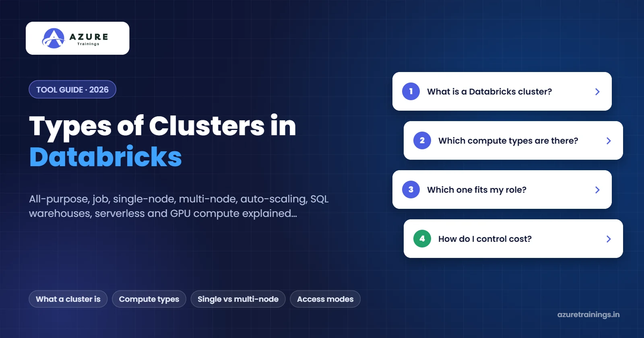This screenshot has height=338, width=644.
Task: Click the number 3 circle badge
Action: (411, 190)
